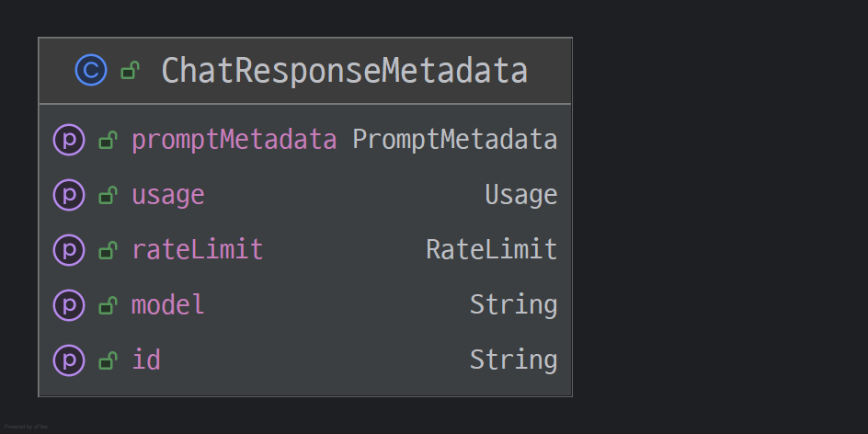Click the class icon beside ChatResponseMetadata
The image size is (868, 434).
[91, 71]
